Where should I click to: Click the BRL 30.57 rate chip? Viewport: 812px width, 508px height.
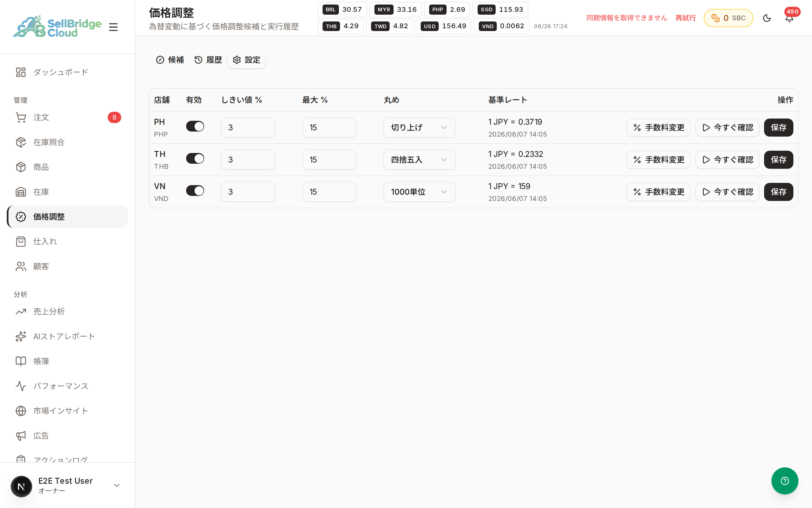coord(342,9)
